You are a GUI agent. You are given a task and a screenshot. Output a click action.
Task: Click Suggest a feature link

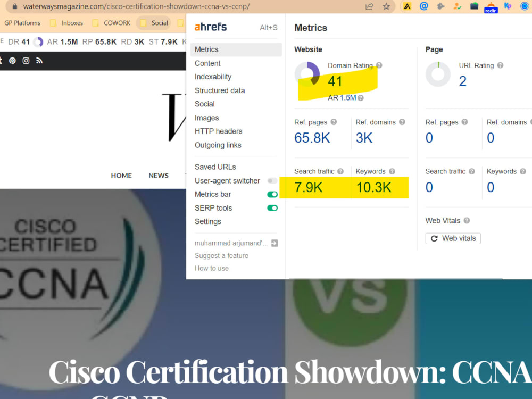pyautogui.click(x=221, y=255)
